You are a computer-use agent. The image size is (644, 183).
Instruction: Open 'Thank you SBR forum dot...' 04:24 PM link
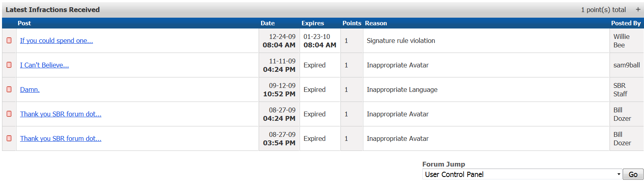pos(61,114)
